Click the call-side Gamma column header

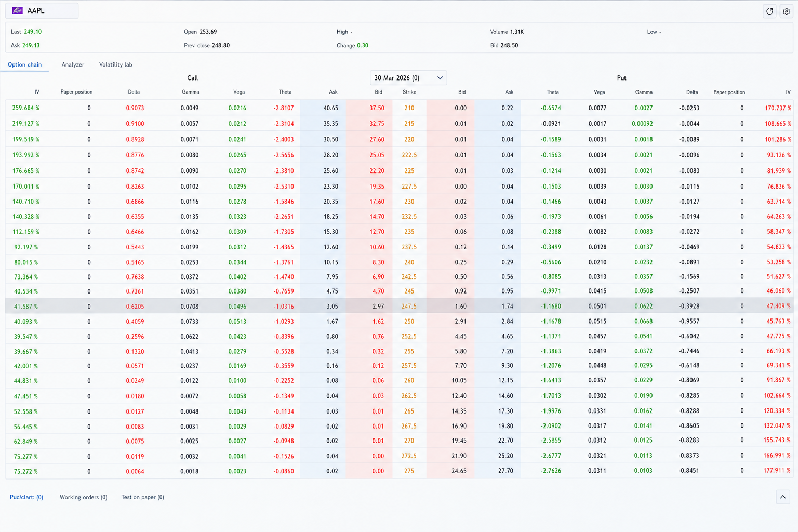coord(191,92)
